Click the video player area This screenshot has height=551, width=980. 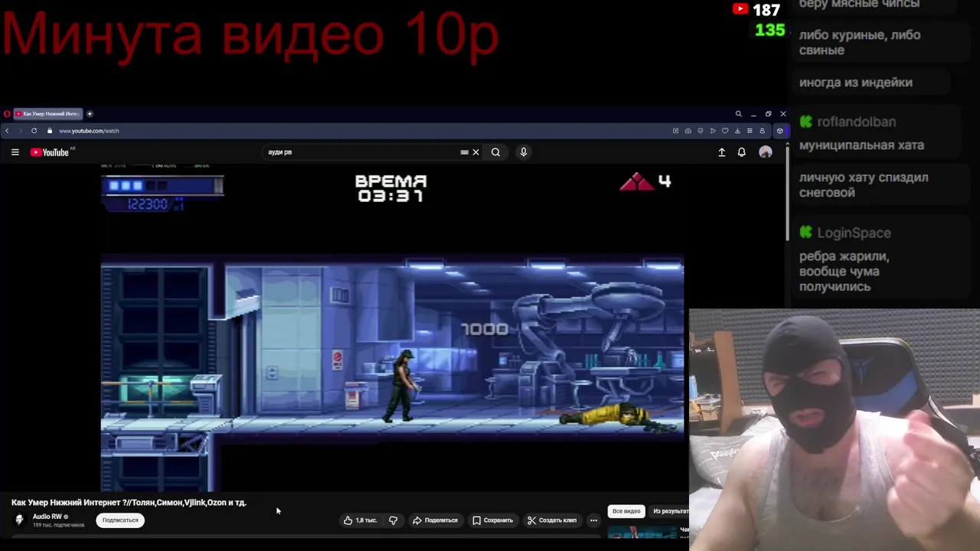click(392, 328)
